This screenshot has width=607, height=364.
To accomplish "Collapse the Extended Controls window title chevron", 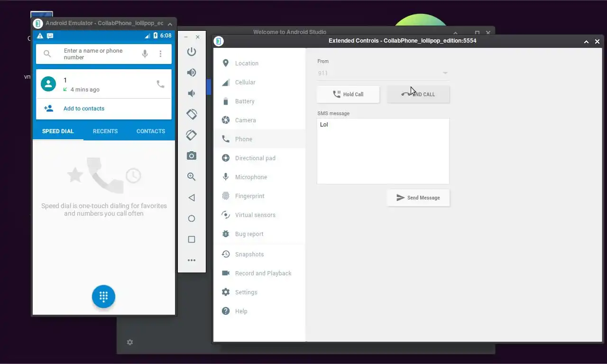I will pos(586,42).
